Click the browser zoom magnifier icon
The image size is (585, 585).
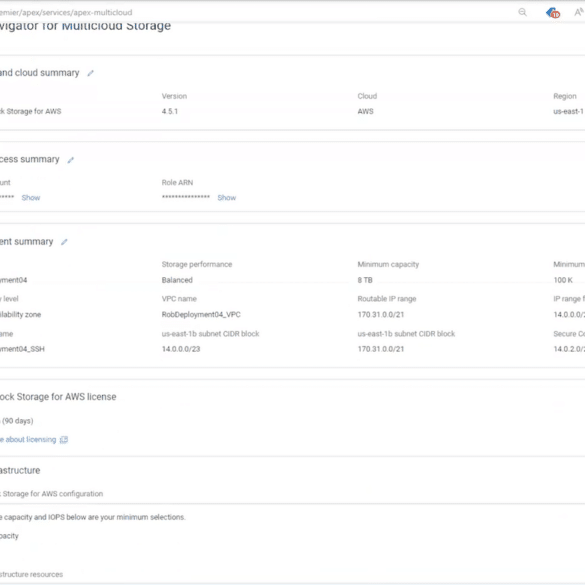[x=522, y=12]
